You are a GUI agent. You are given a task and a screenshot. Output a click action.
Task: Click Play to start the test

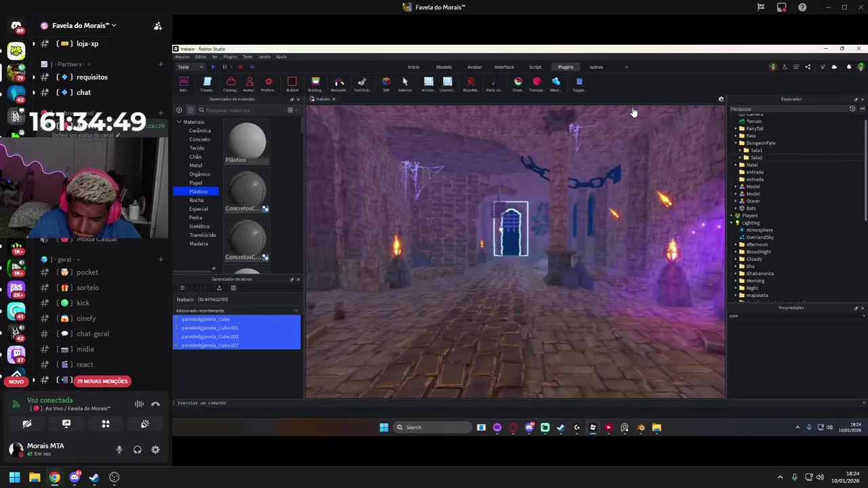pyautogui.click(x=213, y=67)
